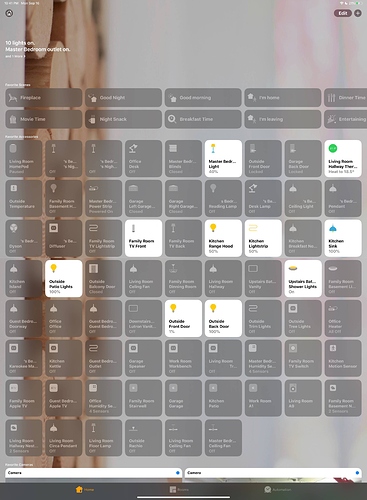Toggle the Outside Front Door light tile
The image size is (367, 500).
tap(183, 318)
